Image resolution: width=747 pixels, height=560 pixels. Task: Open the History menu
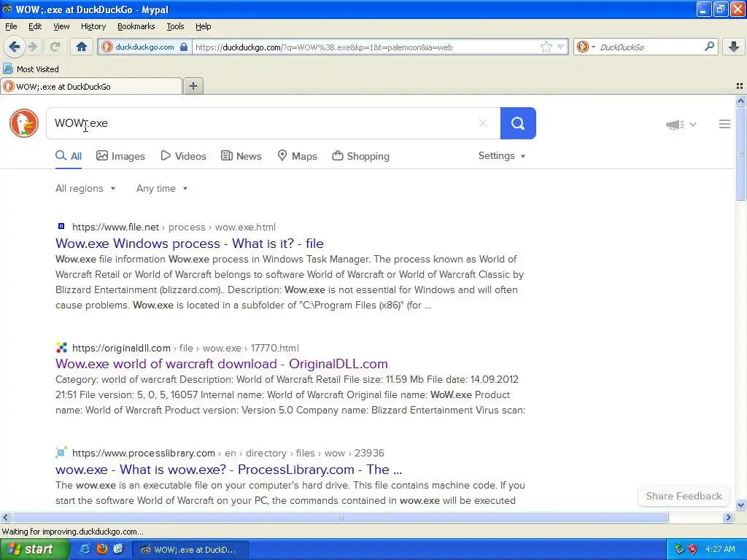[93, 26]
